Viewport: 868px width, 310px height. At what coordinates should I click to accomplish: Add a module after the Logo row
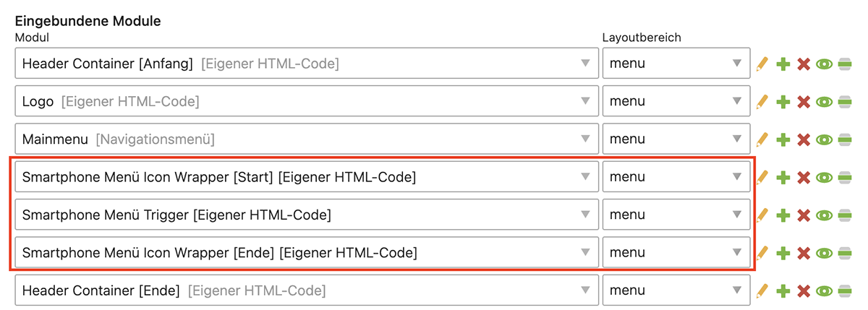click(x=782, y=103)
